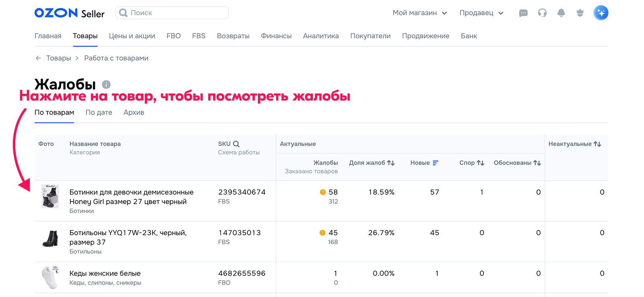The height and width of the screenshot is (297, 644).
Task: Switch to the Архив tab
Action: click(x=134, y=113)
